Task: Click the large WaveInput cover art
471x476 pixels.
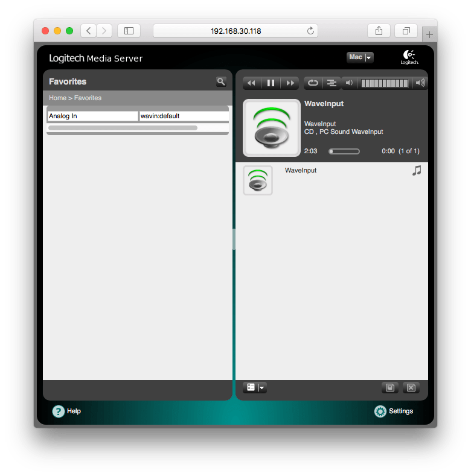Action: tap(272, 128)
